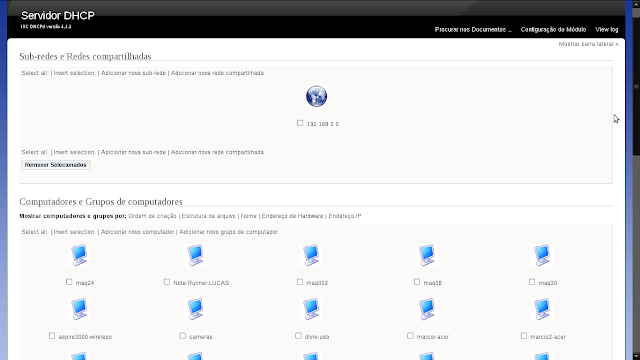Image resolution: width=640 pixels, height=360 pixels.
Task: Tick the cameras checkbox
Action: pyautogui.click(x=182, y=336)
